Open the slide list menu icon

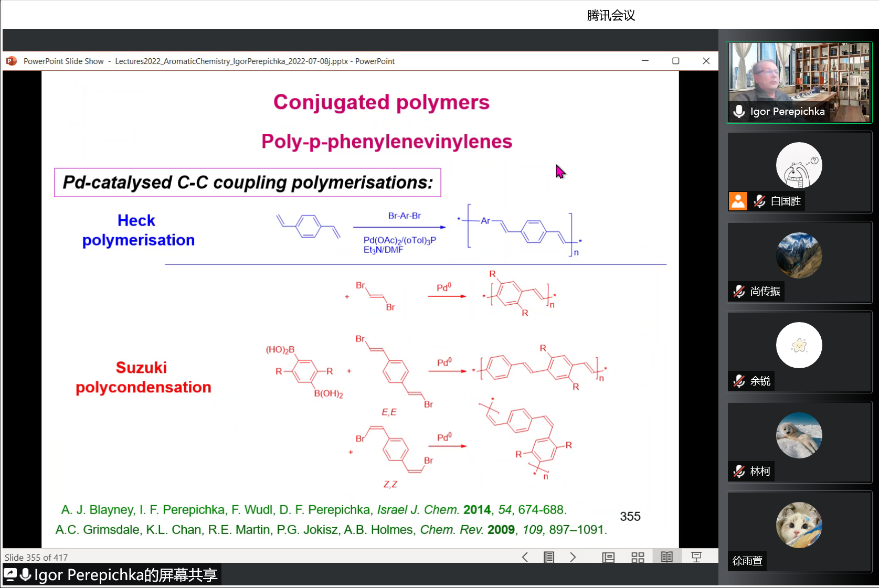(x=549, y=557)
